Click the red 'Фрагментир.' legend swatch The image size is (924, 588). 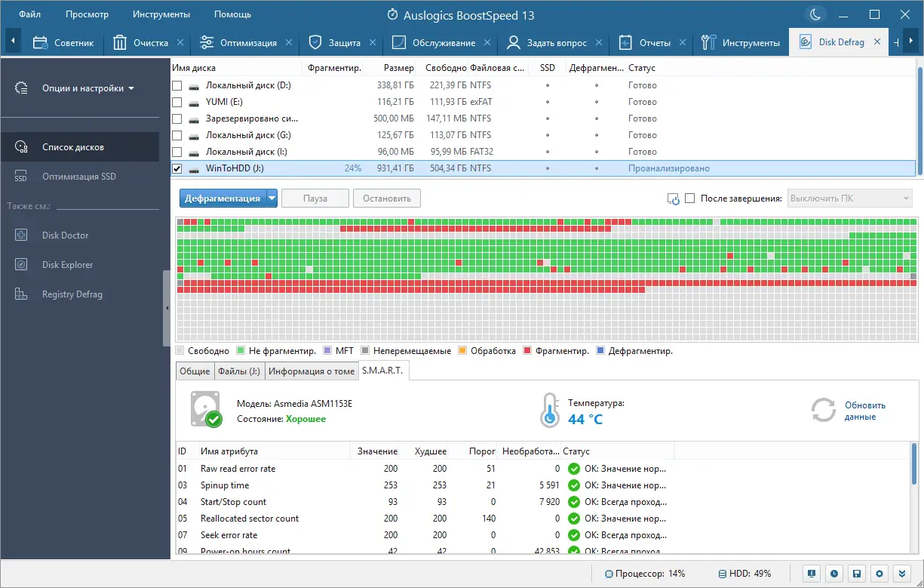coord(527,351)
